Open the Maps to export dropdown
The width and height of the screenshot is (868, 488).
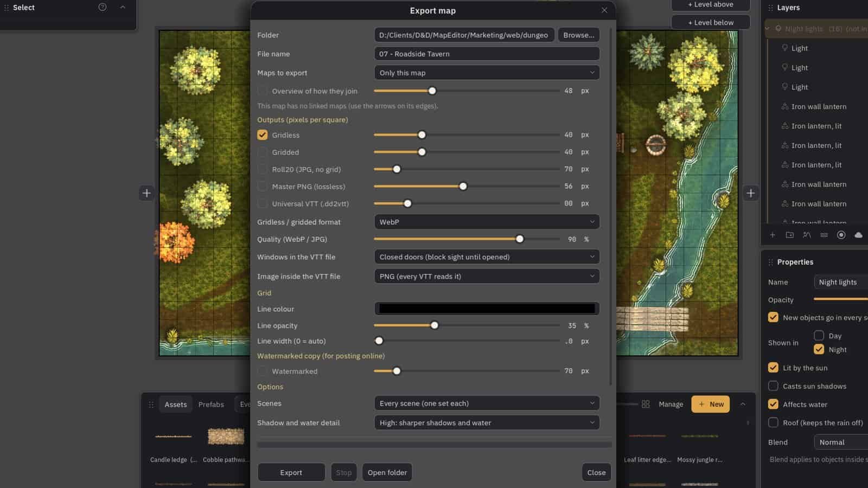click(487, 73)
